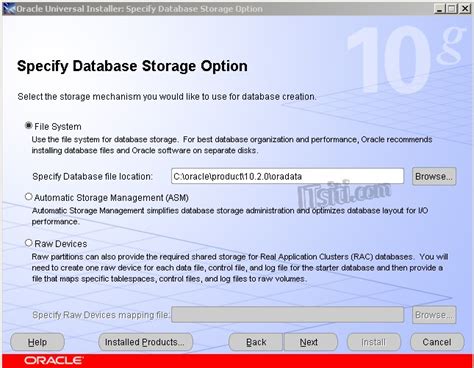Click the 'Specify Database file location:' label

(92, 176)
